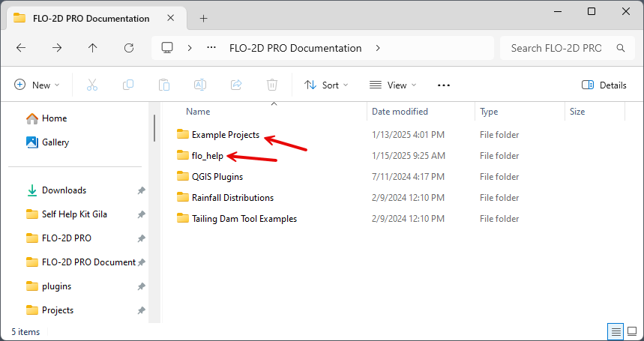Click the Cut scissors icon
644x341 pixels.
pyautogui.click(x=92, y=85)
